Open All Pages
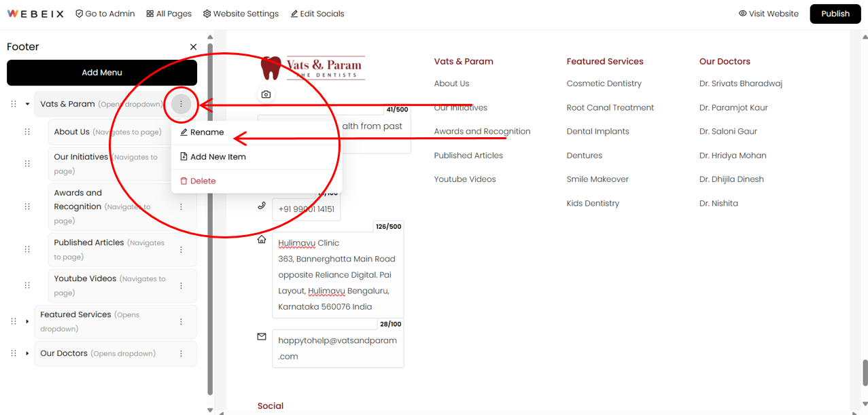The height and width of the screenshot is (415, 868). [x=169, y=14]
